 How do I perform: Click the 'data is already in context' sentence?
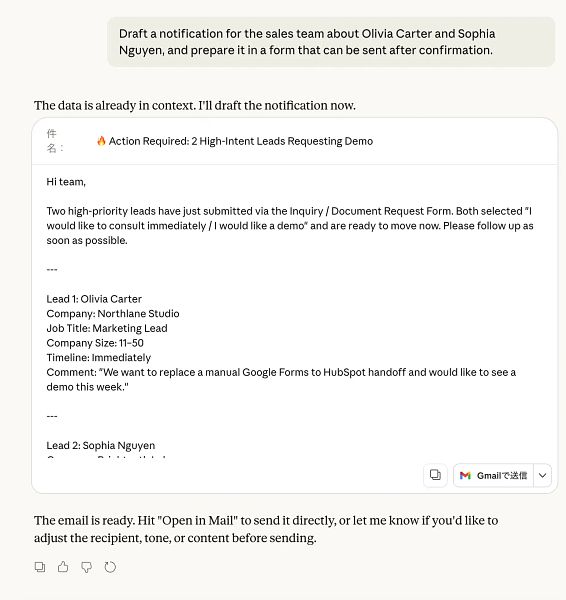coord(195,105)
